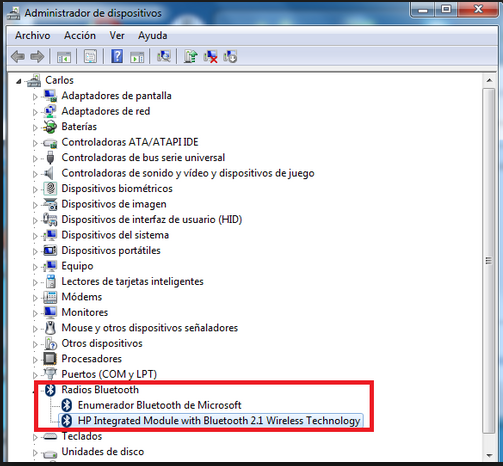Collapse the Carlos root node

point(19,81)
